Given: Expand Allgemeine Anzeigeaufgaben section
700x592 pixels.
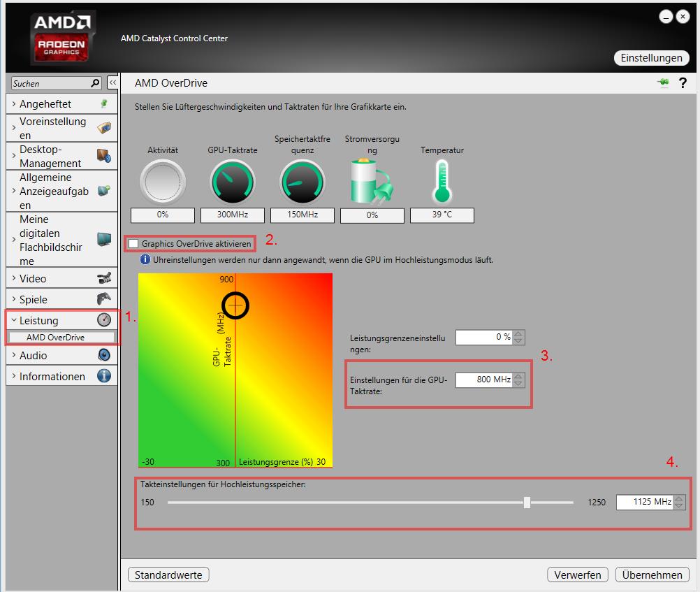Looking at the screenshot, I should point(14,191).
